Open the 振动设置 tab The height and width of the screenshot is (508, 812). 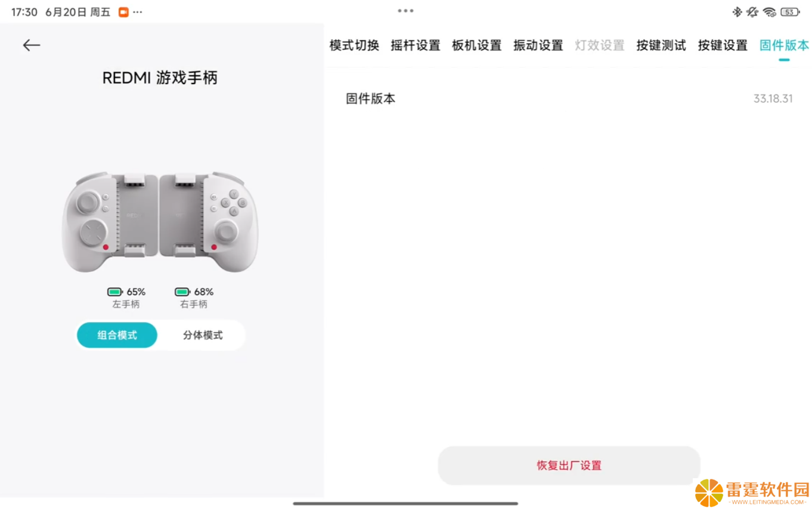(538, 45)
